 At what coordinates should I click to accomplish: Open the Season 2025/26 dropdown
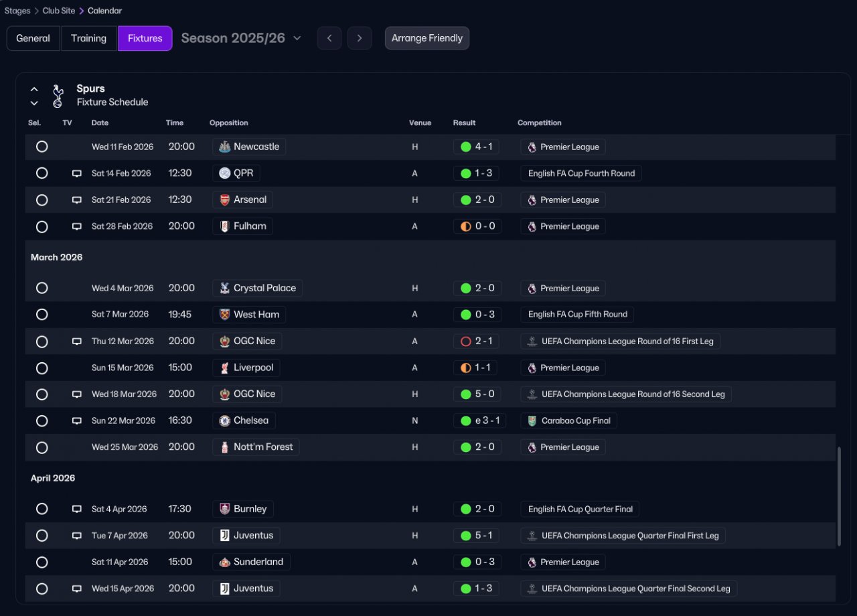[x=241, y=38]
